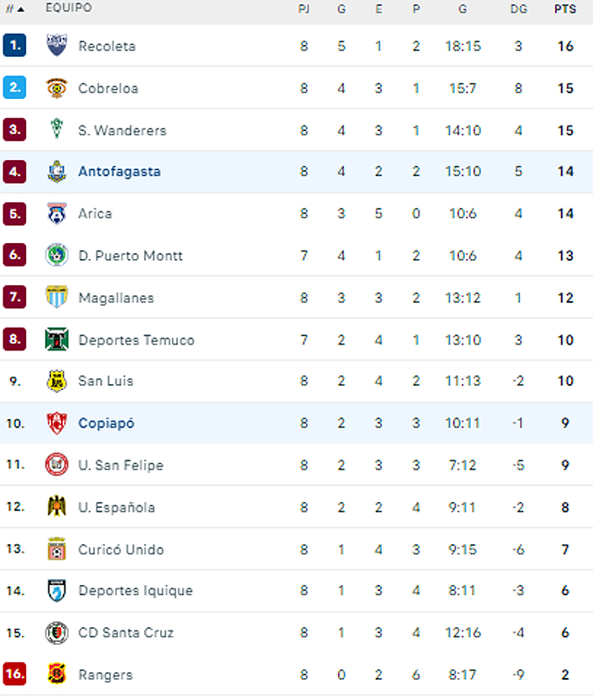593x700 pixels.
Task: Click the Recoleta team crest
Action: [x=57, y=46]
